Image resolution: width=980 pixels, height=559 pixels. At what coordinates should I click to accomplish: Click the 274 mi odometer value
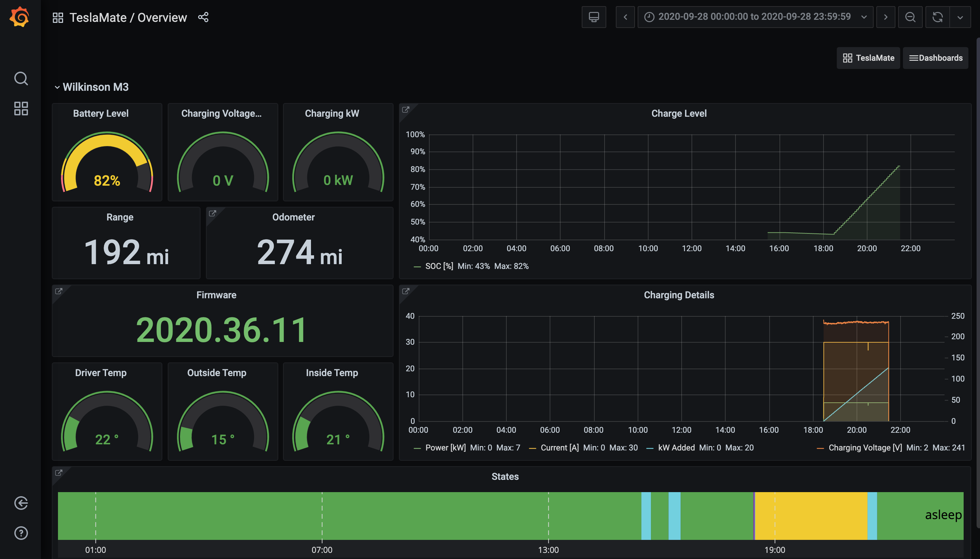[x=300, y=252]
